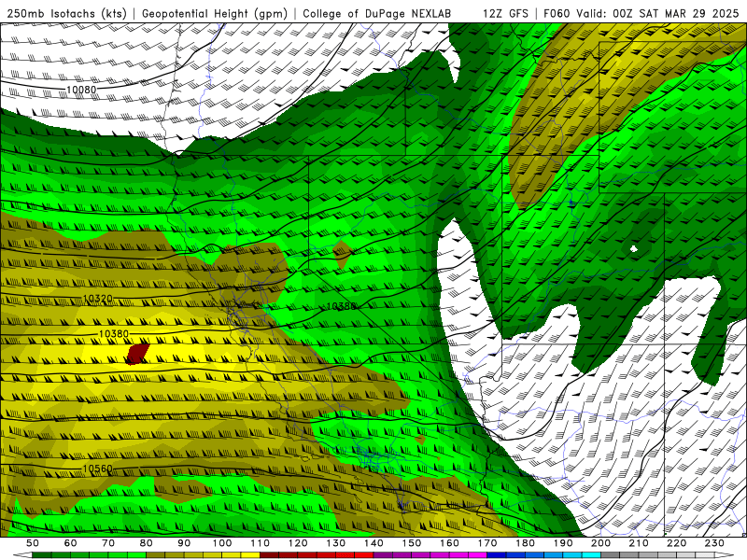Pick the darkest blue swatch in the color bar

(497, 554)
